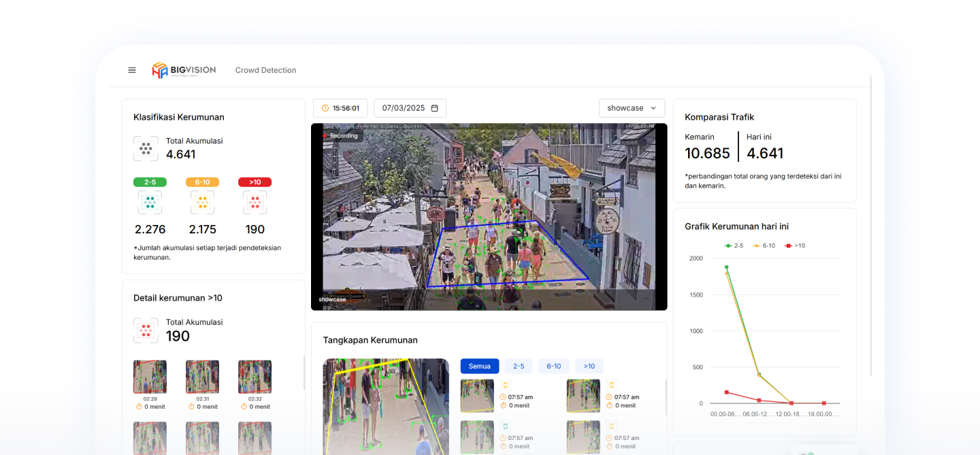Open the 02:29 crowd detail thumbnail
The width and height of the screenshot is (980, 455).
click(x=150, y=377)
